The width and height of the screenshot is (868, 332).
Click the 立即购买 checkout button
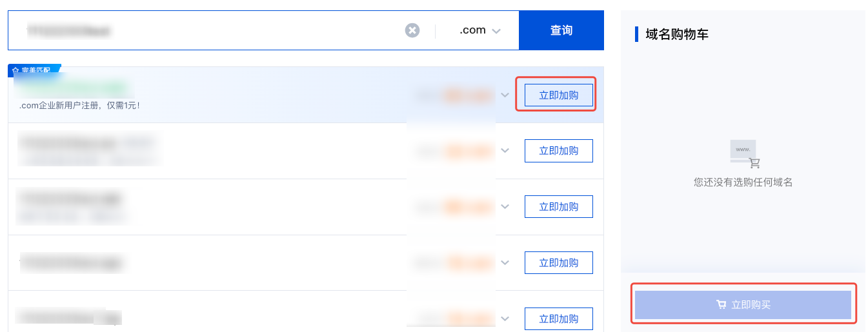743,305
